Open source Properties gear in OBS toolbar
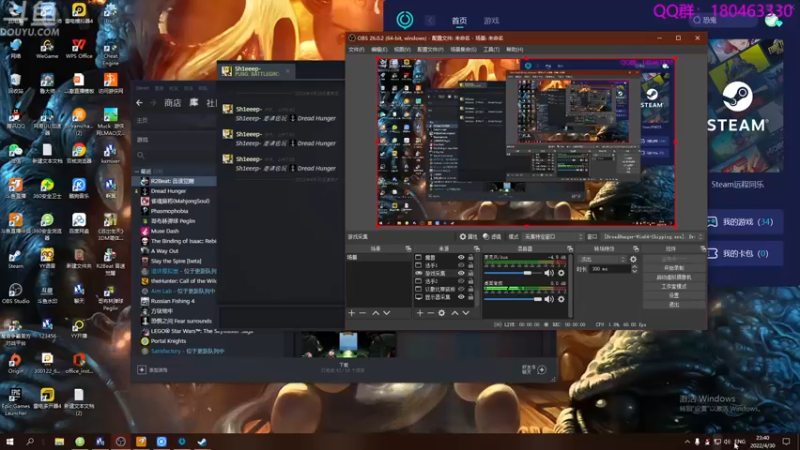This screenshot has width=800, height=450. [x=468, y=237]
